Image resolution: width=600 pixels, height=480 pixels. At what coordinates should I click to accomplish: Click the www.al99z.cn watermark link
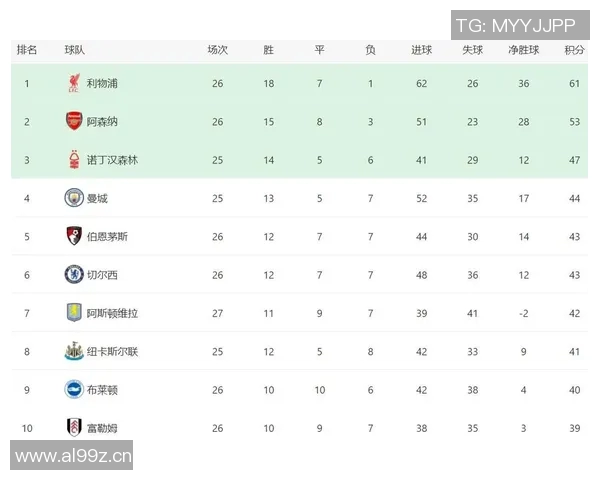[74, 457]
